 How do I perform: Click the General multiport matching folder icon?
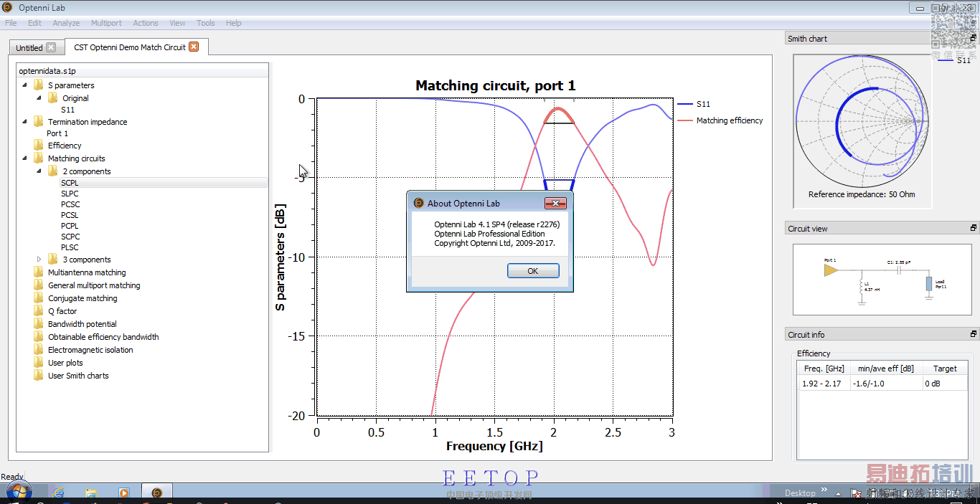[38, 285]
